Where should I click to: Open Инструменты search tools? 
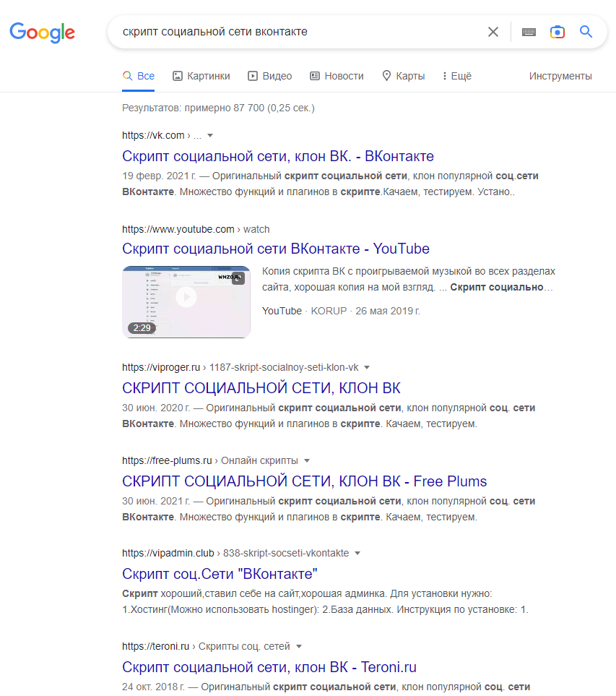tap(560, 76)
